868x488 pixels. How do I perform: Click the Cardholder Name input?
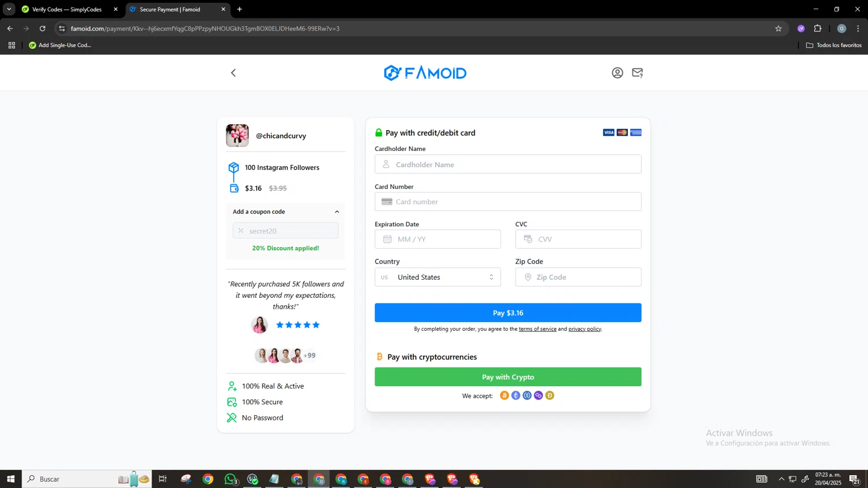point(508,164)
